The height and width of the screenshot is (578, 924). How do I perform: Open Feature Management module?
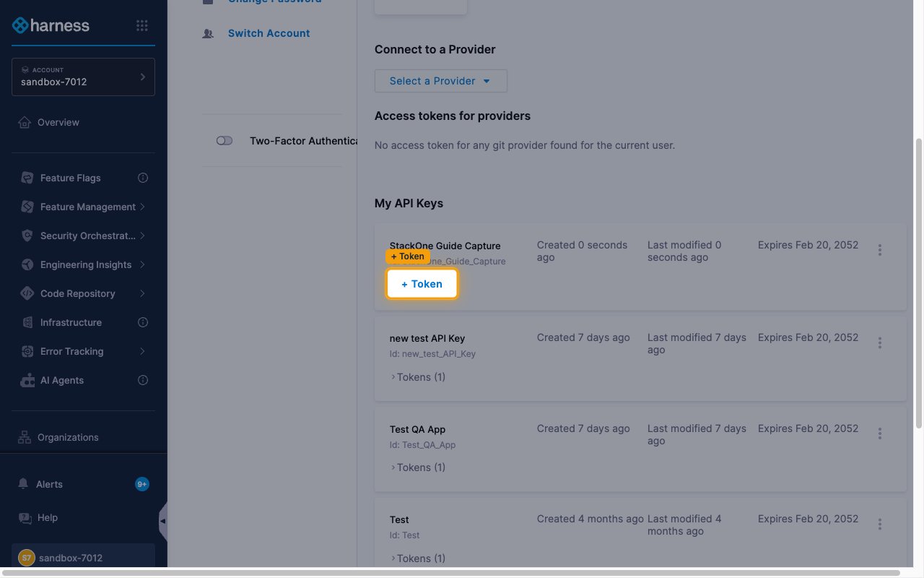87,207
